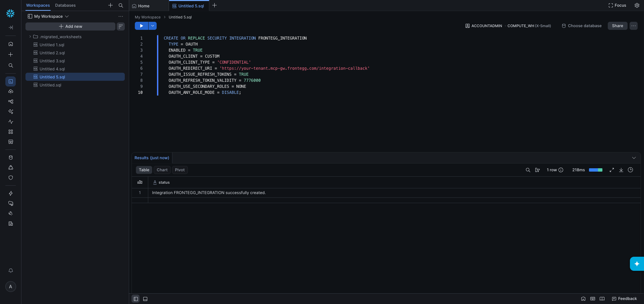Open the run options dropdown arrow
The width and height of the screenshot is (644, 304).
(x=153, y=26)
